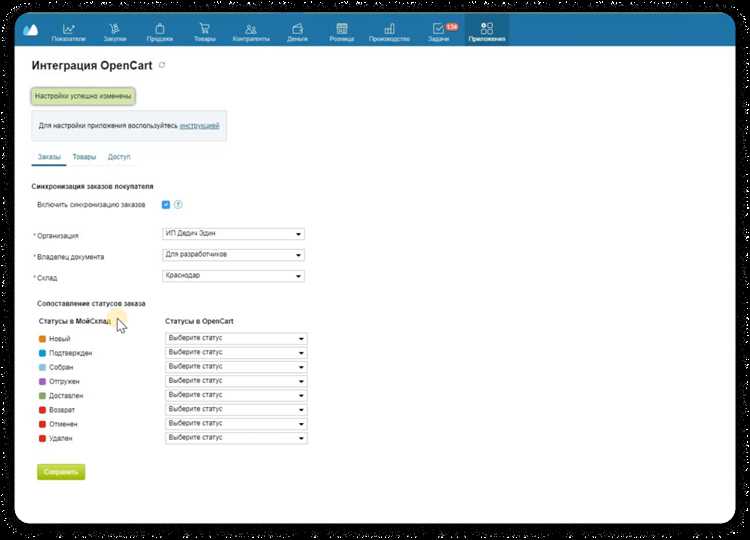Click the MoySklad logo icon

[x=31, y=30]
